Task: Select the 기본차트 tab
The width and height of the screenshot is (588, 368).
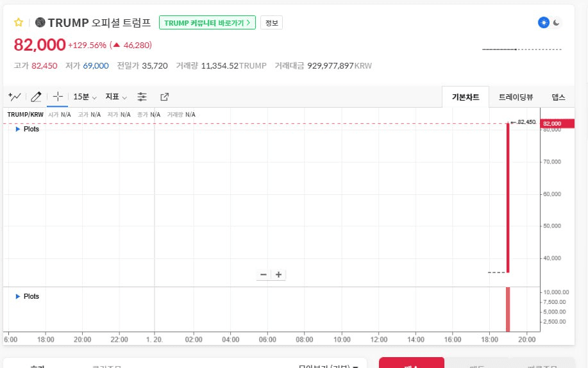Action: coord(466,97)
